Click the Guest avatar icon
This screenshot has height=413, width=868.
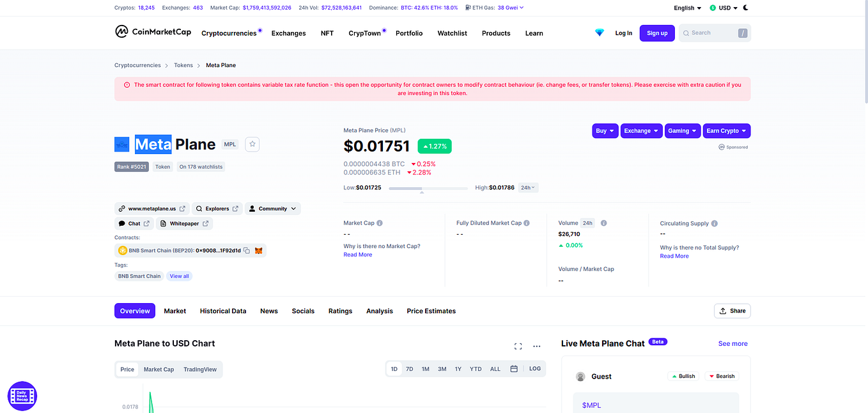click(580, 377)
